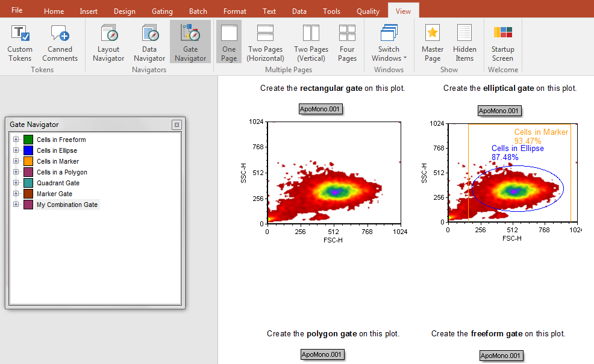The height and width of the screenshot is (364, 594).
Task: Expand the Cells in Freeform gate
Action: [x=16, y=140]
